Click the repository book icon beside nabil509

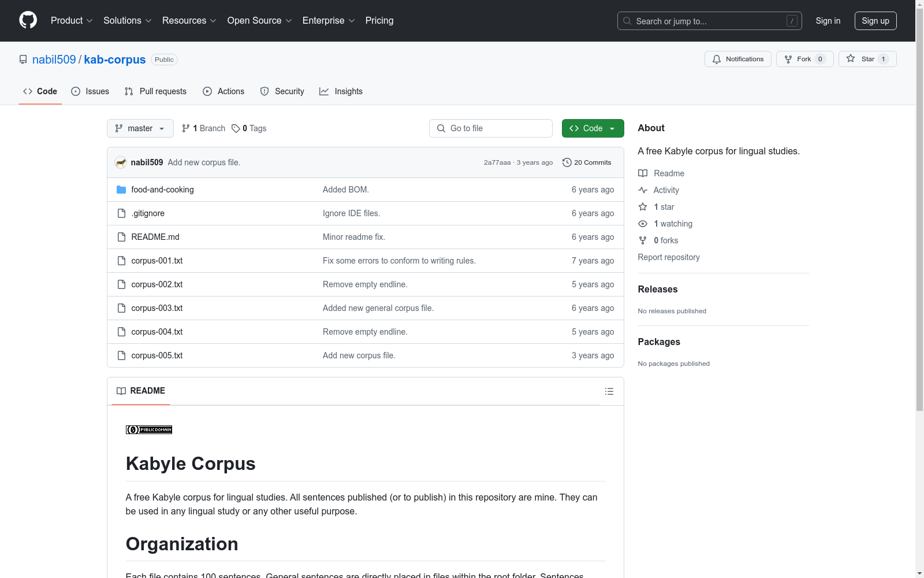[23, 60]
